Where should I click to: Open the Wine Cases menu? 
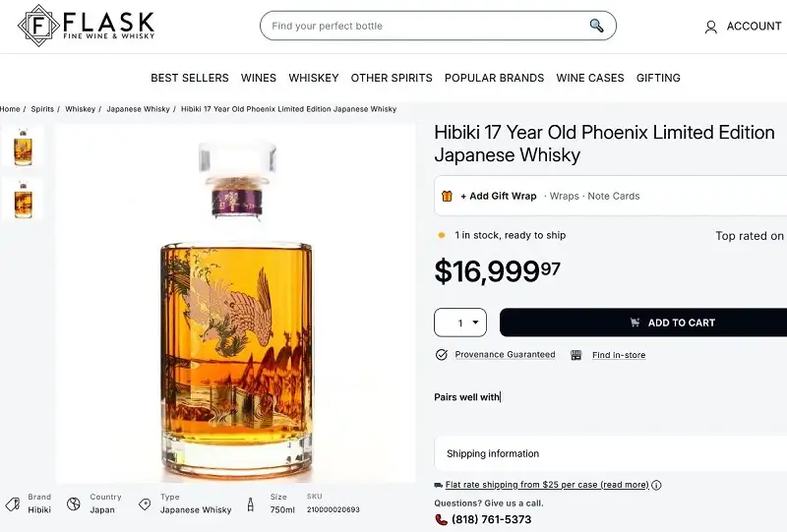click(x=590, y=78)
